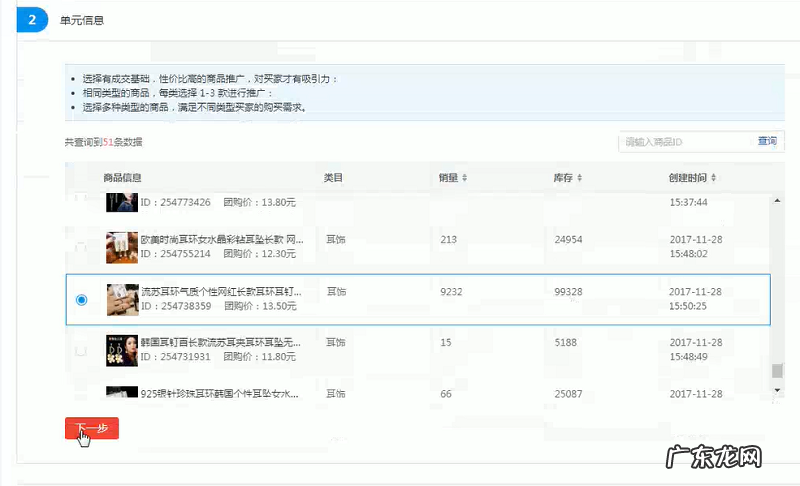Select radio for product ID 254738359
Image resolution: width=800 pixels, height=486 pixels.
pyautogui.click(x=81, y=299)
